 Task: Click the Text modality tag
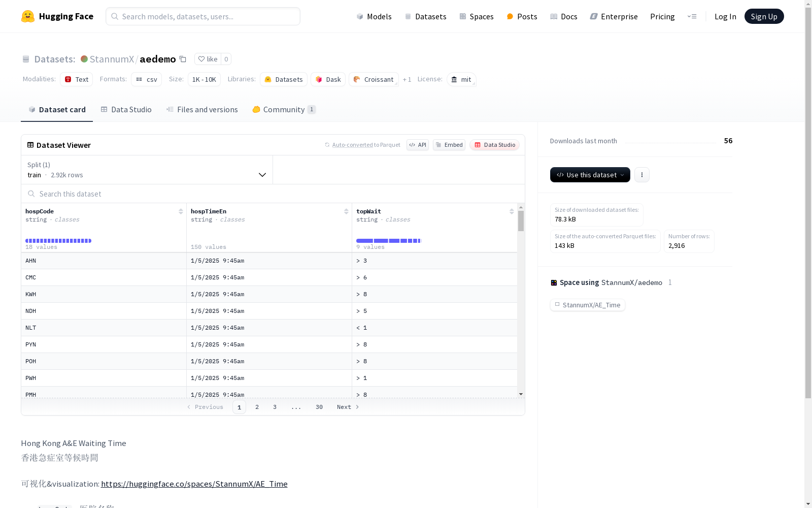[77, 79]
